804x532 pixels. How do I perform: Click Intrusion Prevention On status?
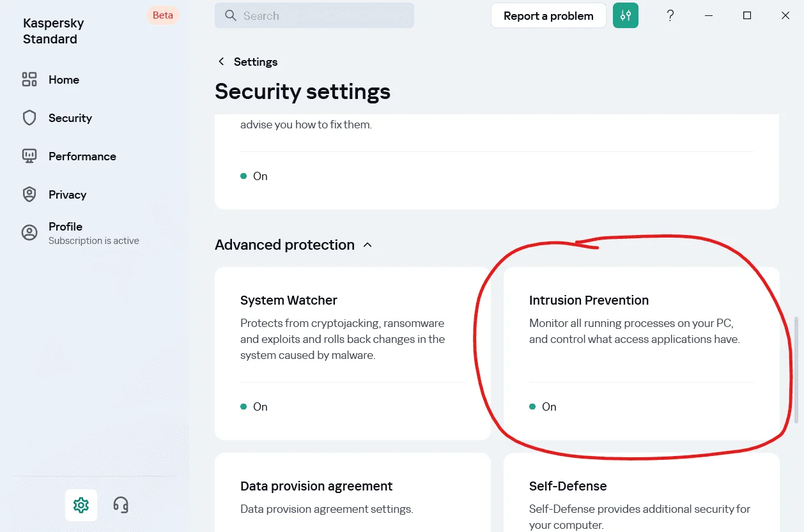[543, 407]
